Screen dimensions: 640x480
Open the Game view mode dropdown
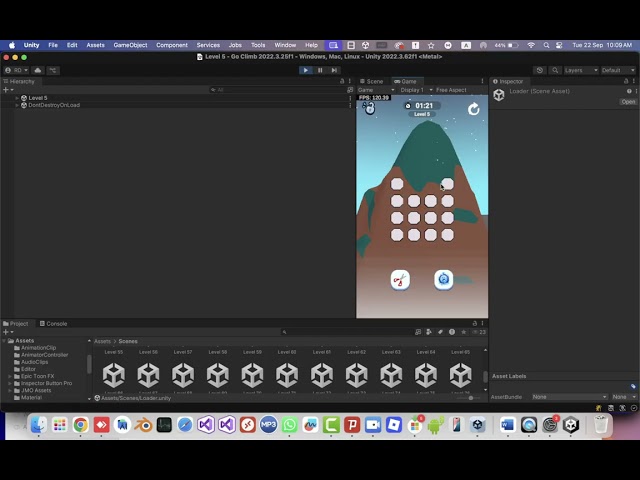point(376,90)
